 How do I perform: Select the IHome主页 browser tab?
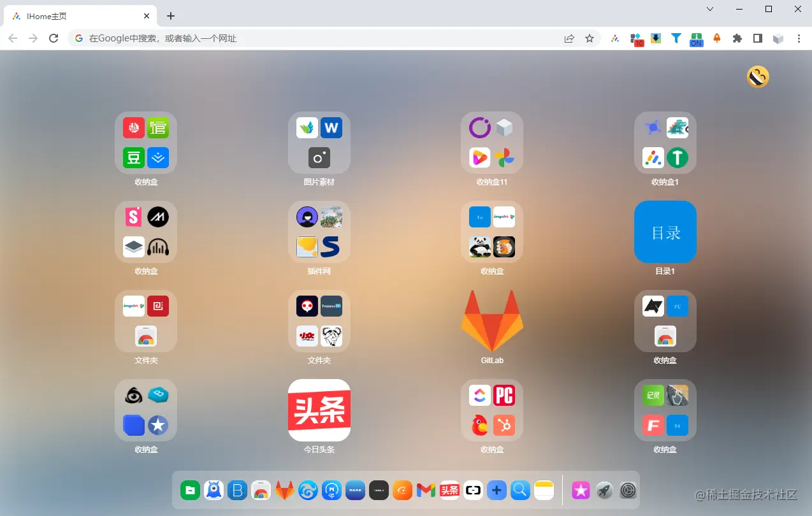80,16
